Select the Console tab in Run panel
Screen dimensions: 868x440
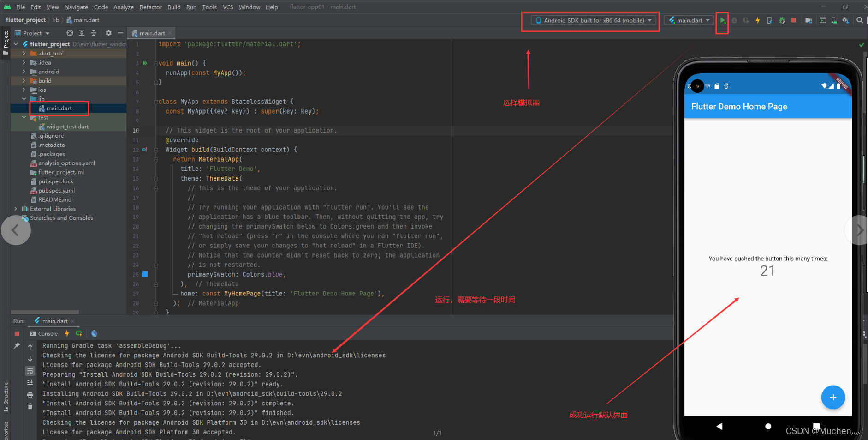(x=44, y=334)
